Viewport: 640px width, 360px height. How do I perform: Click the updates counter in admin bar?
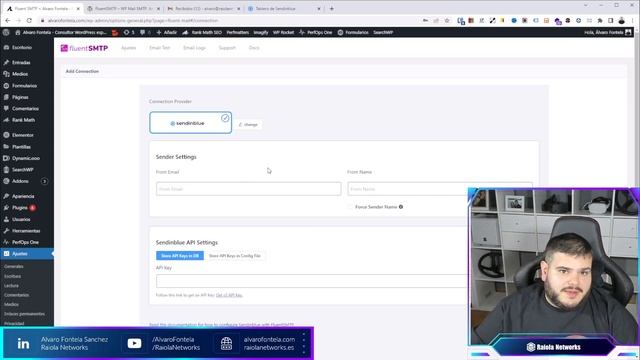click(x=129, y=32)
